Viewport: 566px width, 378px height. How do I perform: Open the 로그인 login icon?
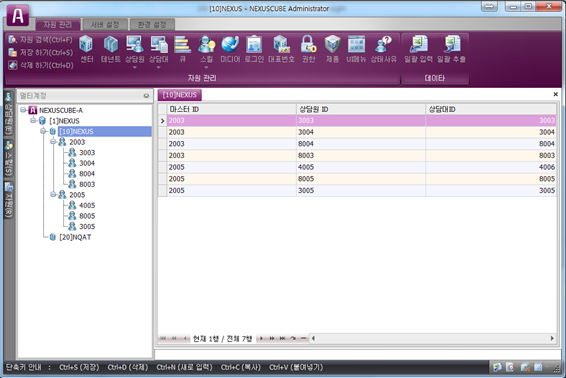point(254,49)
